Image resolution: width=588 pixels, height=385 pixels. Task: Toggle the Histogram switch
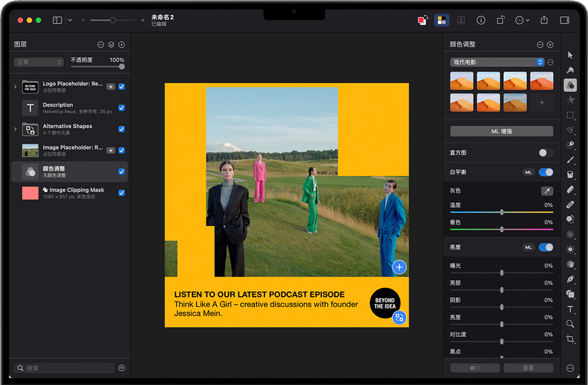click(546, 153)
